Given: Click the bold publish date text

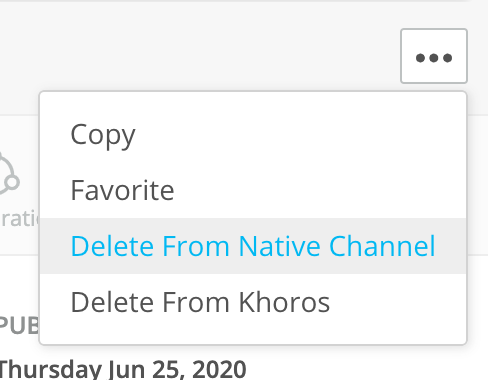Looking at the screenshot, I should coord(123,369).
